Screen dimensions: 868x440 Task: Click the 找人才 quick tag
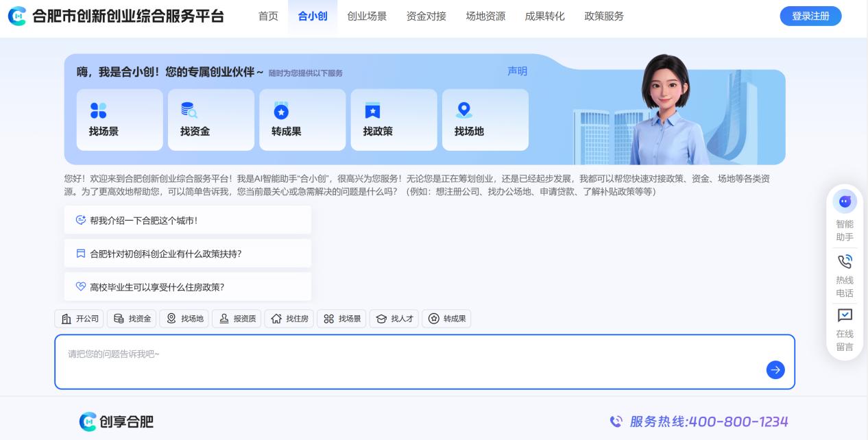[394, 319]
